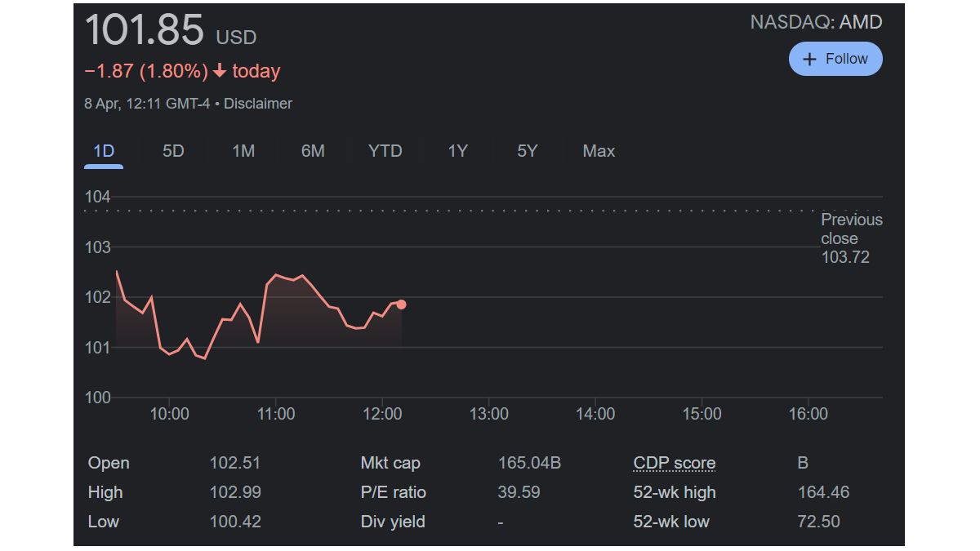980x551 pixels.
Task: Click the 103 price axis label
Action: click(x=97, y=247)
